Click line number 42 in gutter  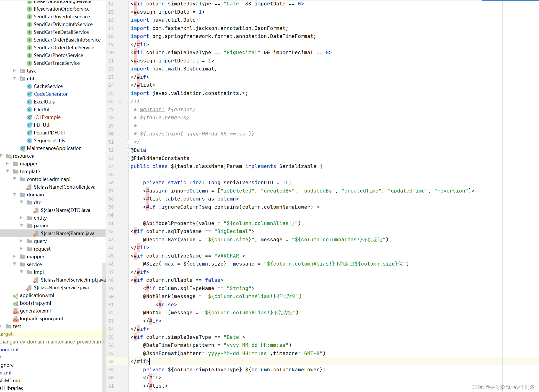click(111, 231)
